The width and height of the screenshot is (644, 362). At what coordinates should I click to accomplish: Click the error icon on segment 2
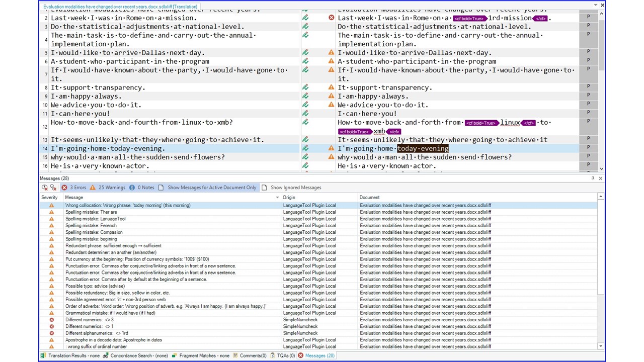[x=331, y=18]
